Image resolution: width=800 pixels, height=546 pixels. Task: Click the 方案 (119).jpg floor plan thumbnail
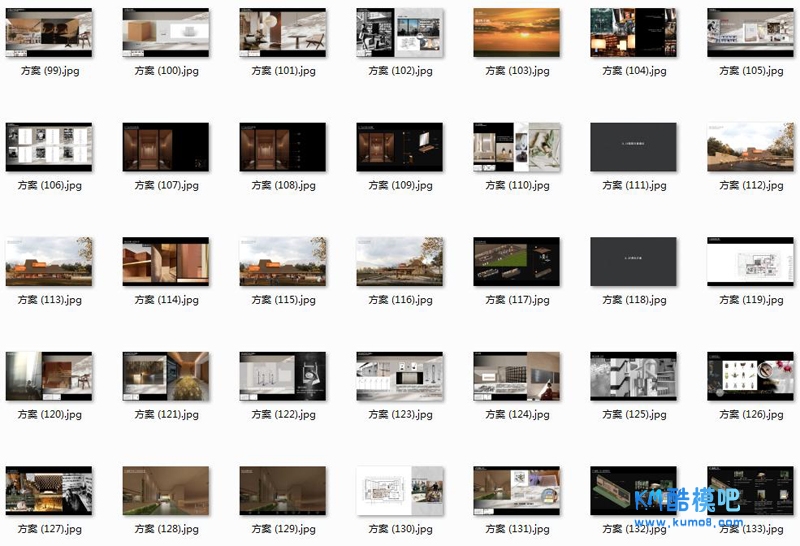click(750, 261)
